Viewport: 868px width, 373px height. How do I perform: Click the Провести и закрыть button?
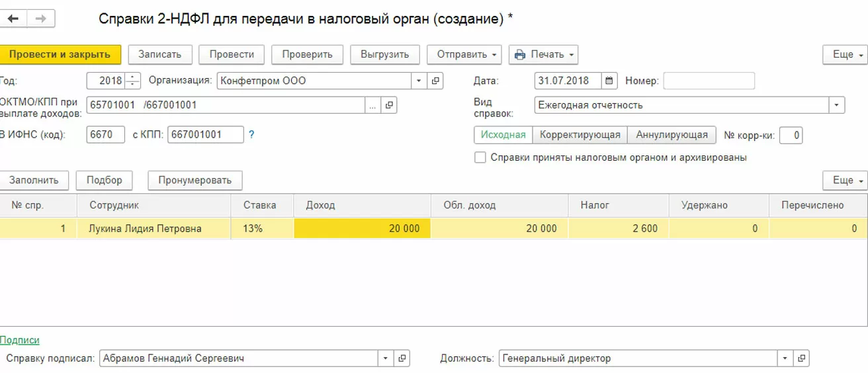pyautogui.click(x=60, y=54)
